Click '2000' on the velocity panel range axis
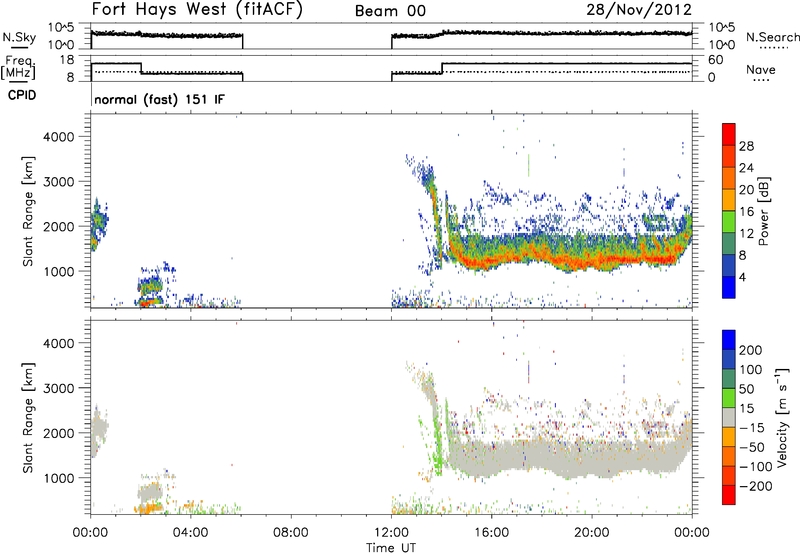This screenshot has height=554, width=800. click(59, 433)
